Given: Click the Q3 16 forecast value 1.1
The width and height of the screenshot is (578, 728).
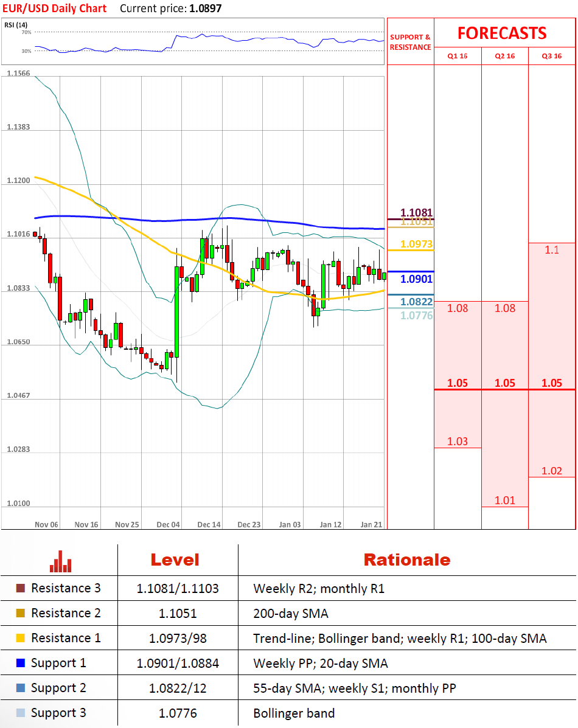Looking at the screenshot, I should (x=551, y=250).
